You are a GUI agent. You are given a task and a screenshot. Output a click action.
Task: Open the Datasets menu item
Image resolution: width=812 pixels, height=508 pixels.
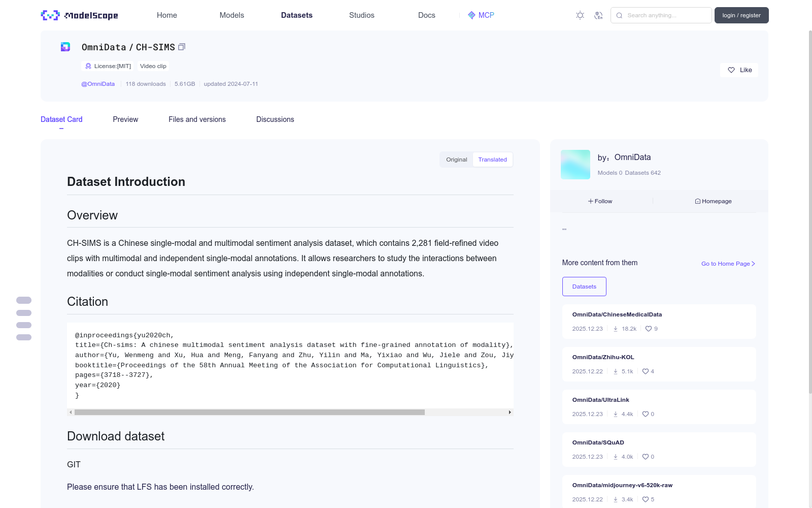[297, 15]
